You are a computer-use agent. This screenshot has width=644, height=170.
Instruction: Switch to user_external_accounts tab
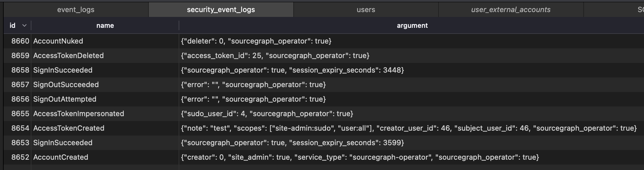click(x=511, y=10)
